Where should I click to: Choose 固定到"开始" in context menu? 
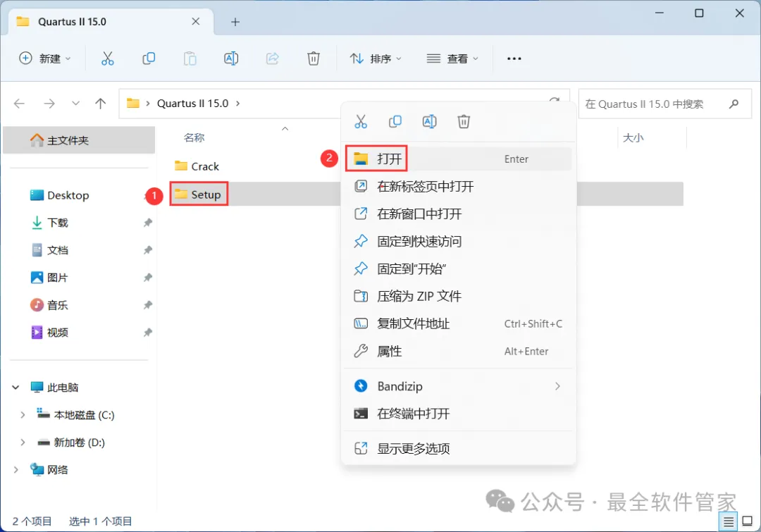click(458, 269)
